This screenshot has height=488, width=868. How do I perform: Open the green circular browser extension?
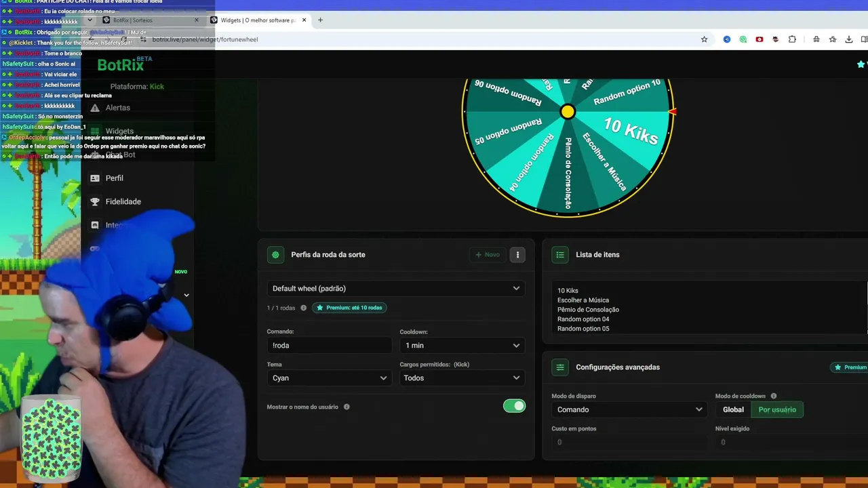(743, 39)
